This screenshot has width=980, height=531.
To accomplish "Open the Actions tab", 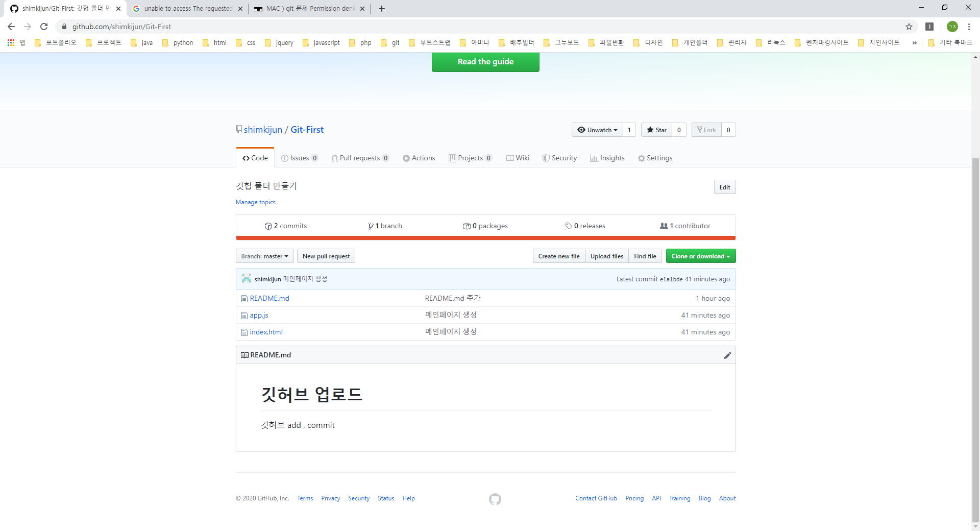I will (419, 158).
